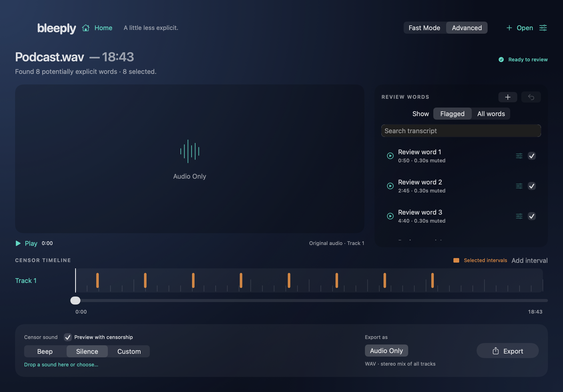Select Silence censor sound

(x=87, y=351)
